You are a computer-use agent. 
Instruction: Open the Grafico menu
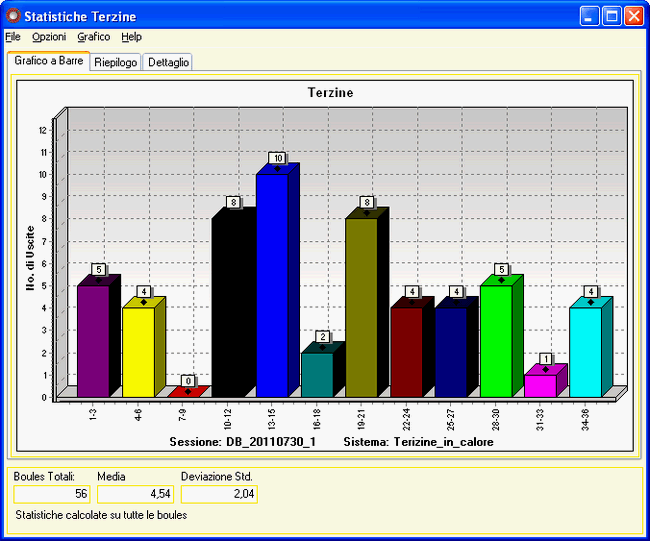tap(93, 37)
